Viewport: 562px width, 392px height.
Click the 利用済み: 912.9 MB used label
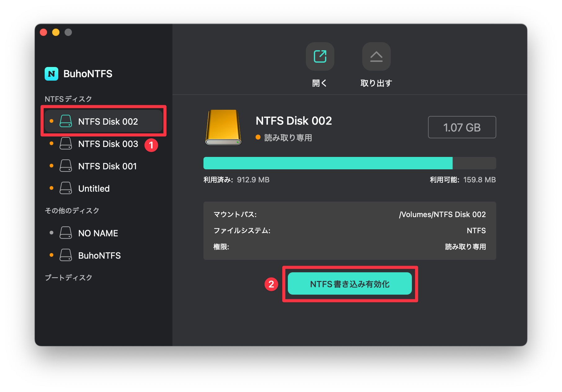pos(236,180)
